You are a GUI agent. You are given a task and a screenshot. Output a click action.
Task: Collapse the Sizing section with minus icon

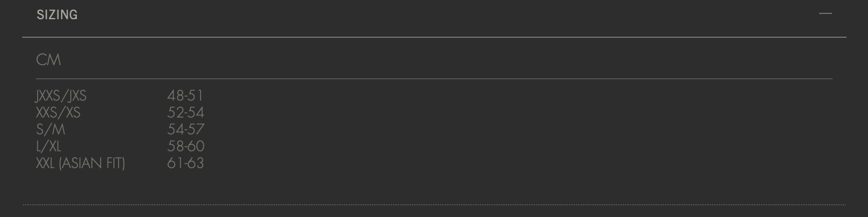point(825,13)
